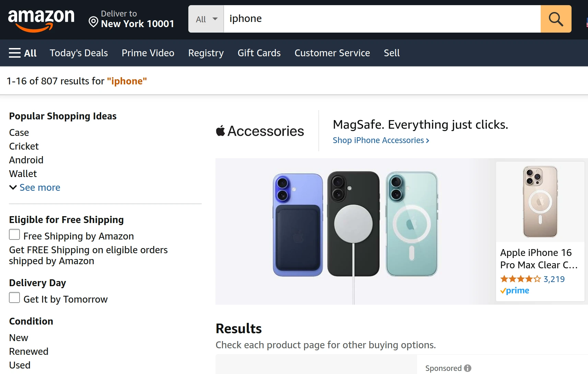Click the search magnifier icon
Image resolution: width=588 pixels, height=374 pixels.
click(x=555, y=19)
